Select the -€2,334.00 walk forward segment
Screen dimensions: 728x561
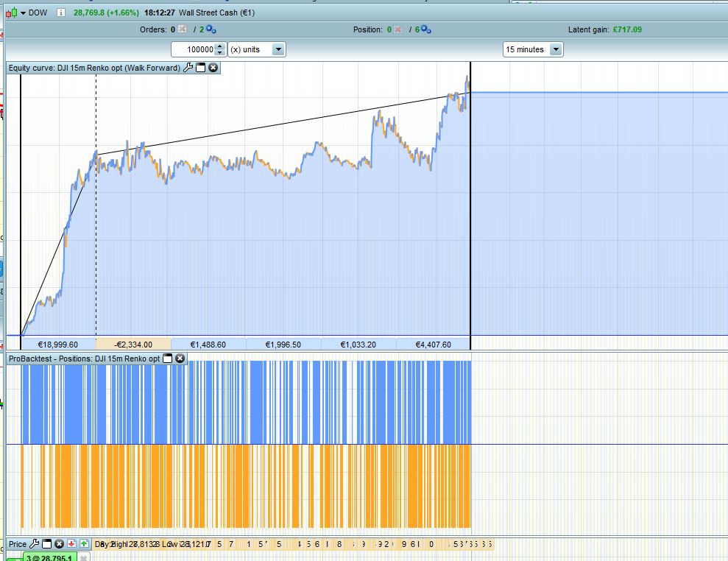133,345
